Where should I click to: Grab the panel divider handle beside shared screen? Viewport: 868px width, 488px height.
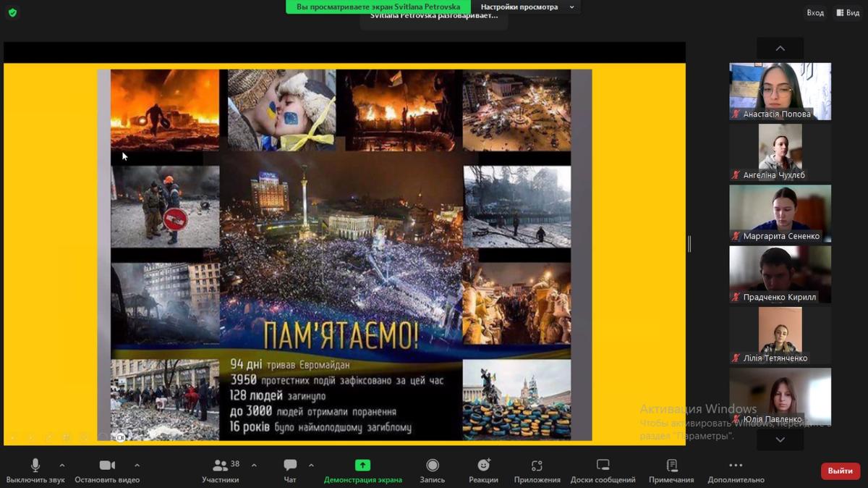click(689, 244)
